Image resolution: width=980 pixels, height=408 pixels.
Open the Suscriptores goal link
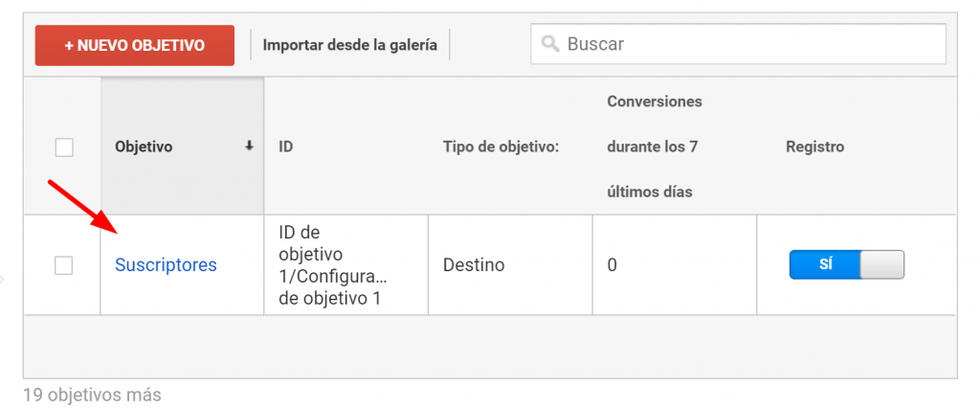coord(166,265)
